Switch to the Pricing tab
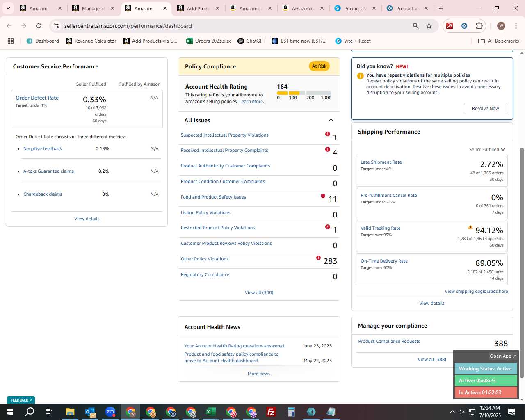 356,8
